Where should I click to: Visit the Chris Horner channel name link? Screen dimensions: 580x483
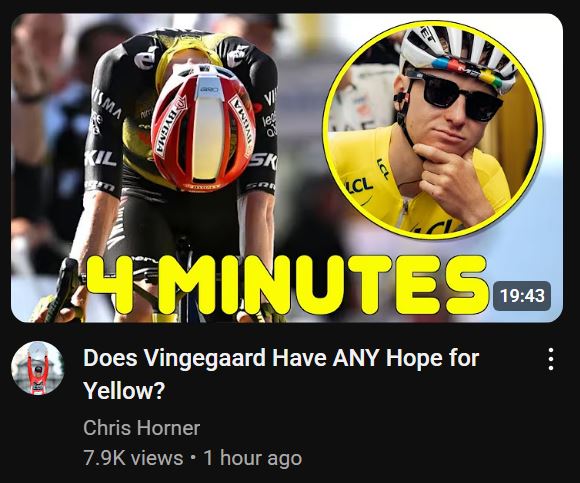(142, 428)
